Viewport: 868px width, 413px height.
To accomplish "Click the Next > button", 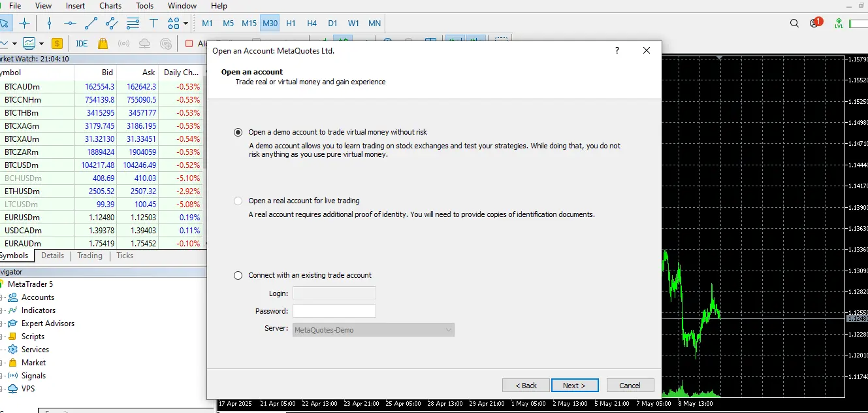I will [x=574, y=386].
